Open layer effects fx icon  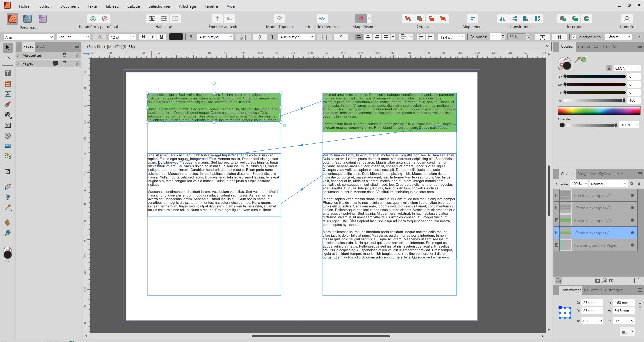[x=611, y=281]
